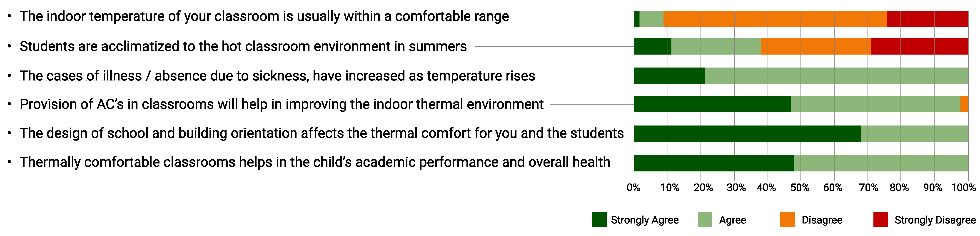Click the orange segment of the acclimatized bar
Viewport: 980px width, 236px height.
[816, 46]
